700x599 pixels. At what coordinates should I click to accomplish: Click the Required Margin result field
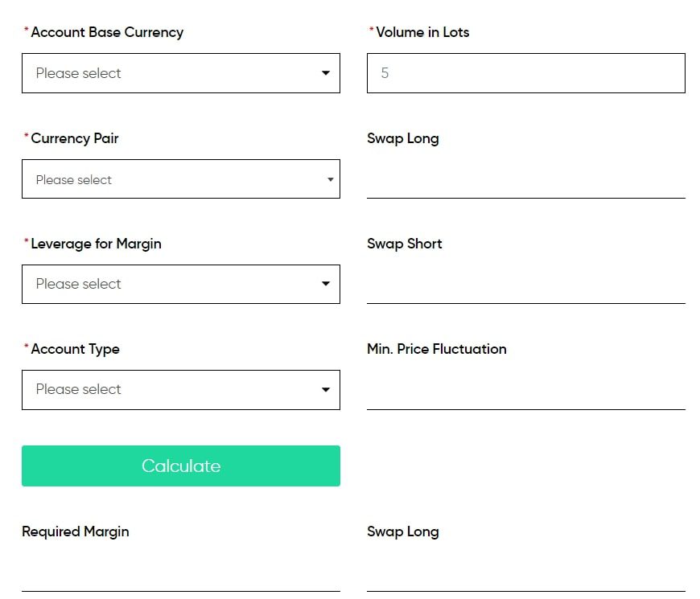click(x=181, y=572)
